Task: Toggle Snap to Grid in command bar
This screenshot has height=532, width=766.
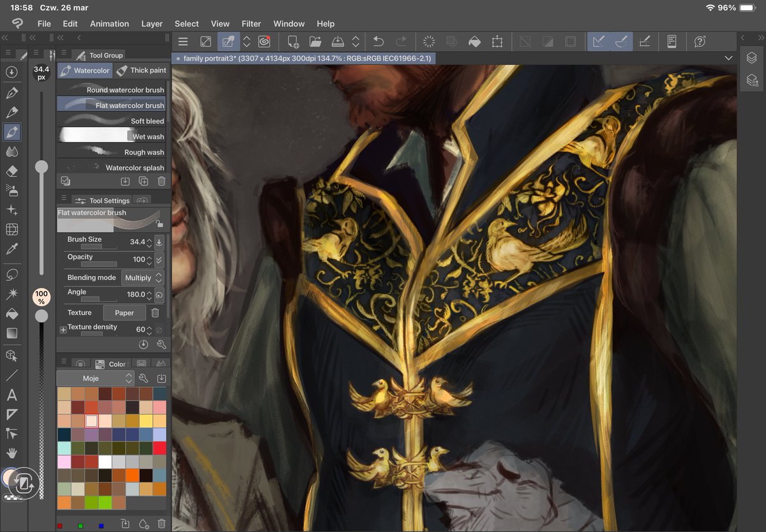Action: [x=645, y=41]
